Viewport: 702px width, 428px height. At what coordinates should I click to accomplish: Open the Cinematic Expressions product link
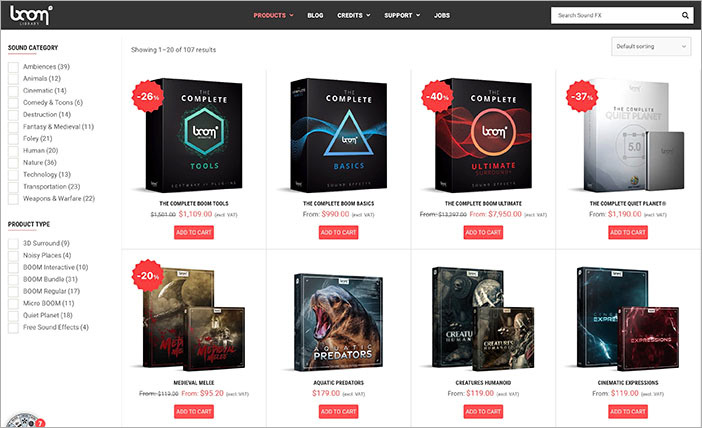pos(628,383)
